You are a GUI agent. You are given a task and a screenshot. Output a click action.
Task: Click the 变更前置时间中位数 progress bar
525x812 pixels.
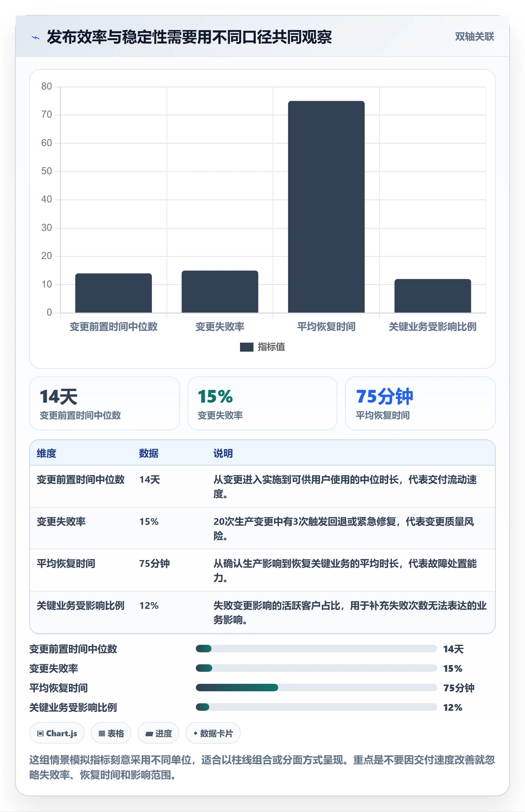(316, 649)
